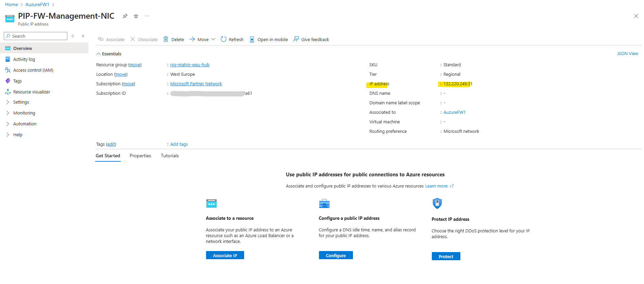Open Access control (IAM)
644x284 pixels.
[x=33, y=70]
